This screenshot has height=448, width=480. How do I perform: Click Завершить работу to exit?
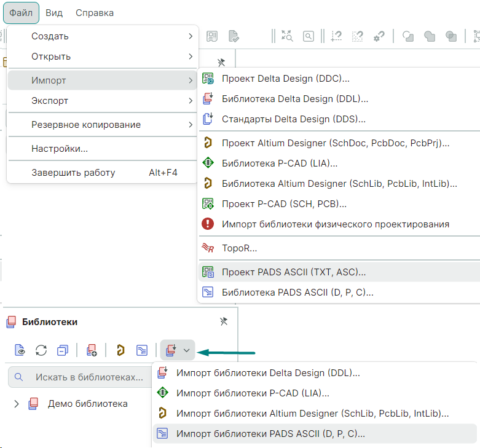(x=73, y=173)
